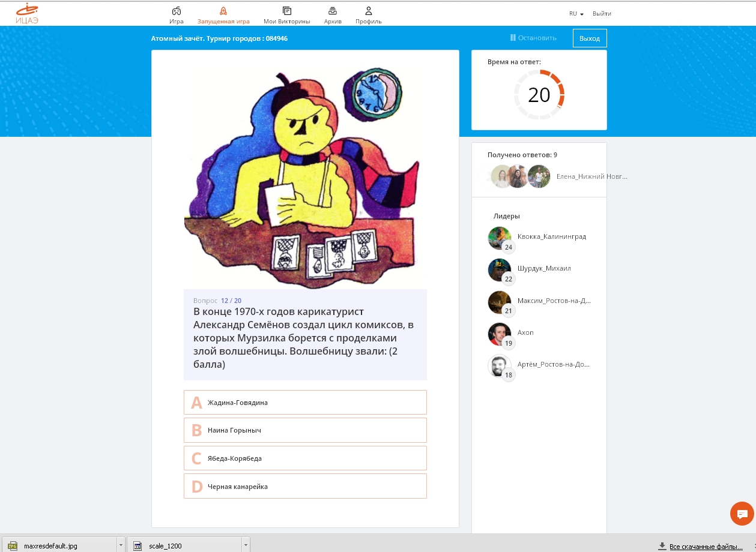The width and height of the screenshot is (756, 552).
Task: Click Артём_Ростов-на-До... avatar
Action: pos(500,365)
